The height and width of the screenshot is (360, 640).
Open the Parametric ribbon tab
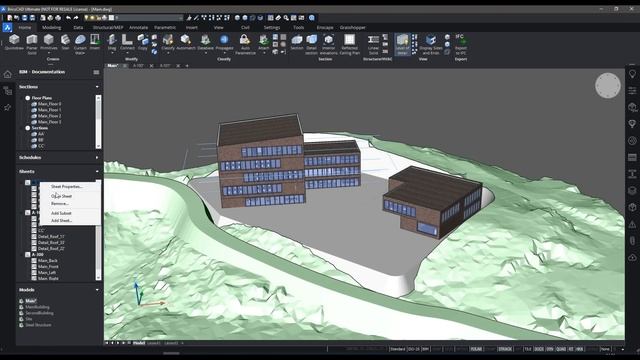coord(165,27)
